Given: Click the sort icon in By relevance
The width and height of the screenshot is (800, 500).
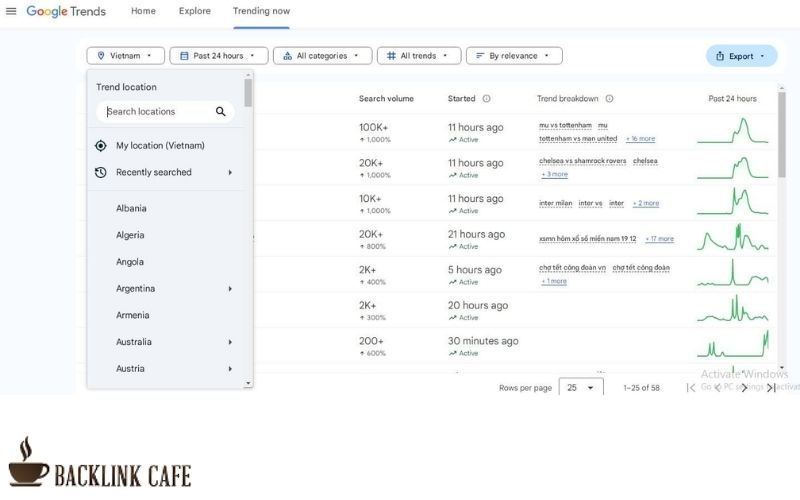Looking at the screenshot, I should (x=480, y=56).
